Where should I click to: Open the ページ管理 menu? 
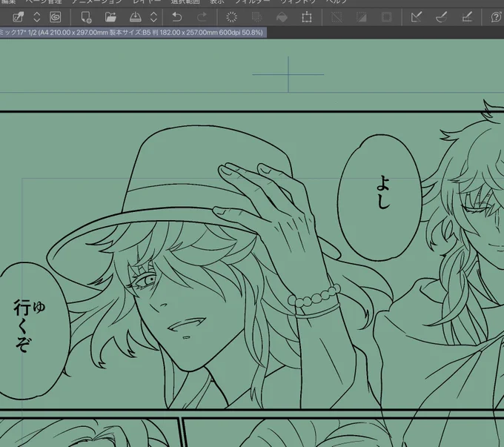(44, 1)
